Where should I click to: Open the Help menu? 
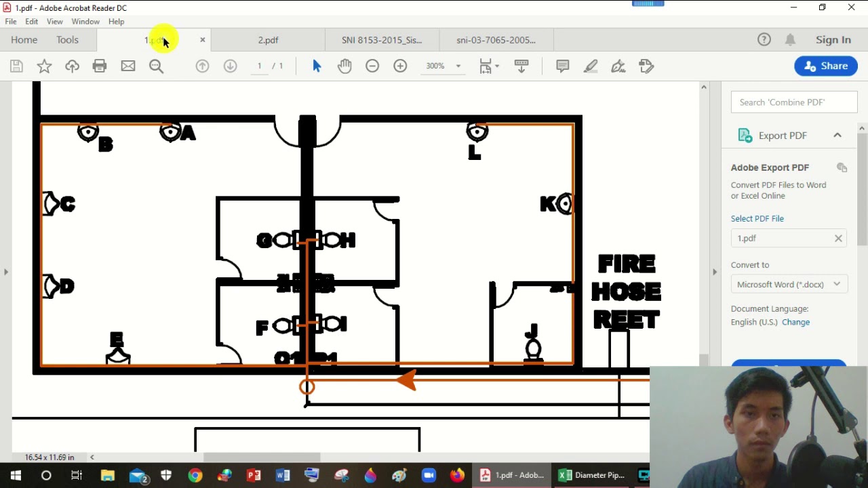coord(116,22)
